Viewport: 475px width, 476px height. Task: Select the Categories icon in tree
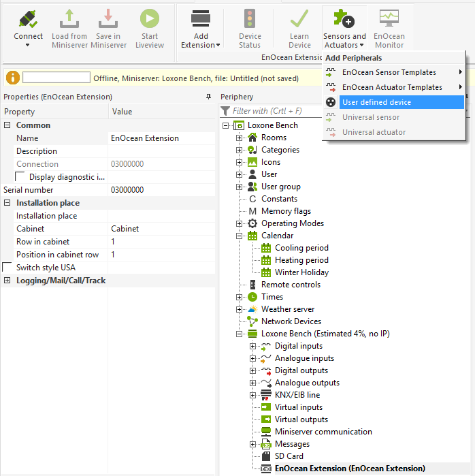[x=252, y=150]
